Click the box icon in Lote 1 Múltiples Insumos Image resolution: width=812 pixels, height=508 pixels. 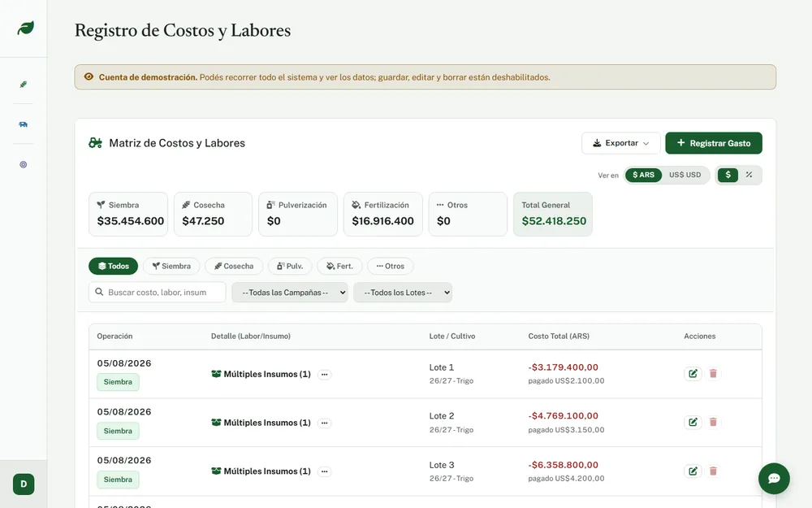(216, 374)
